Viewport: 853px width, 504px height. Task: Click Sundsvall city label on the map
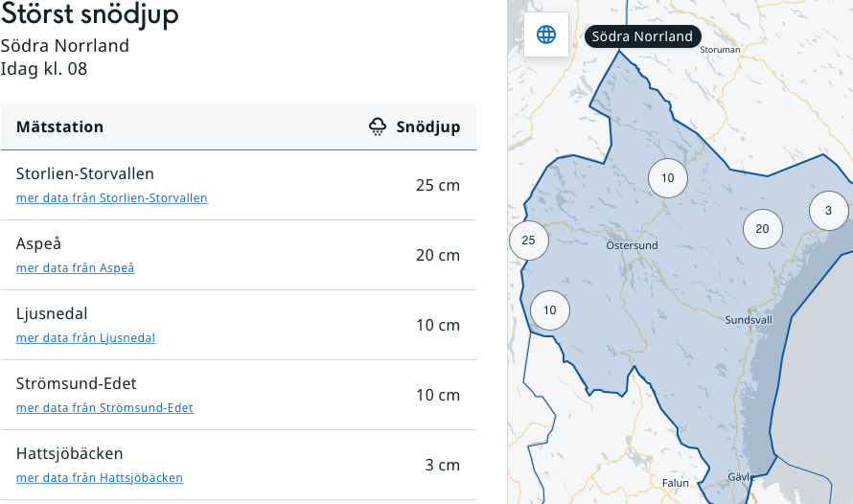point(749,320)
